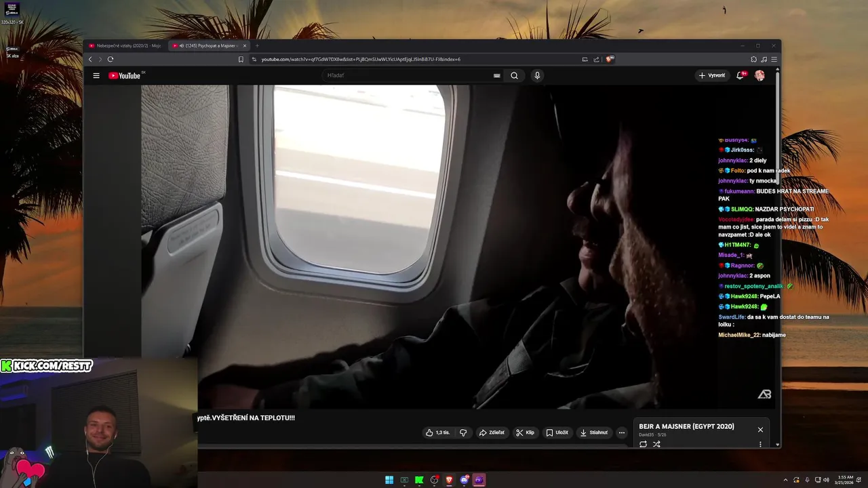
Task: Open the desktop shortcut labeled 320x320 - SK
Action: tap(12, 14)
